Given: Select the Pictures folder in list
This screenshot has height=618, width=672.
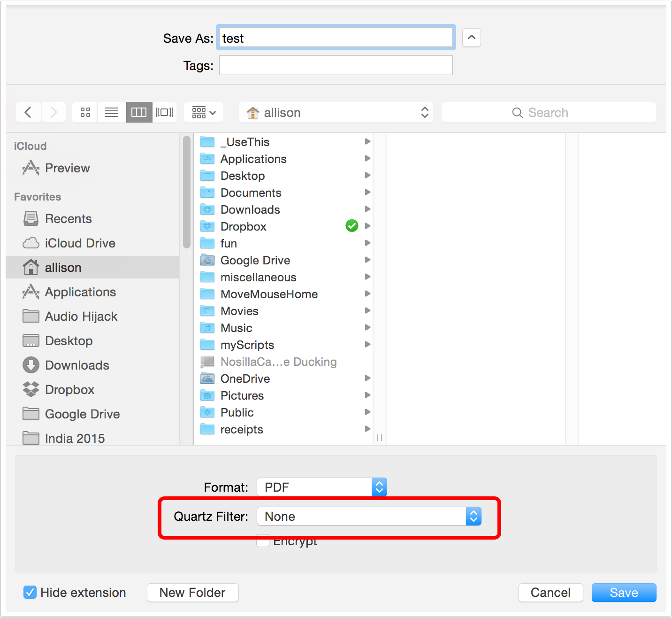Looking at the screenshot, I should pyautogui.click(x=242, y=396).
